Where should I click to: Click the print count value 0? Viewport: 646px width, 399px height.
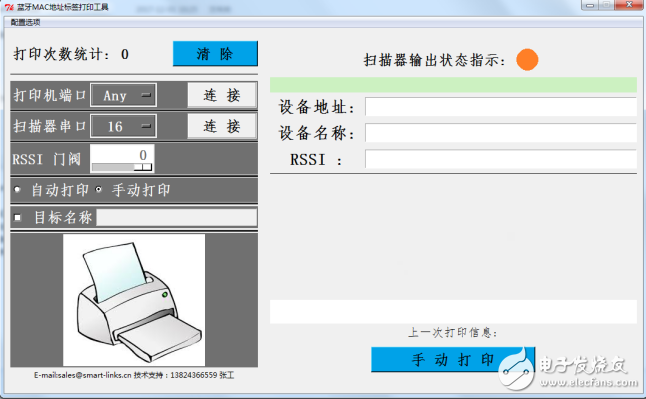125,54
